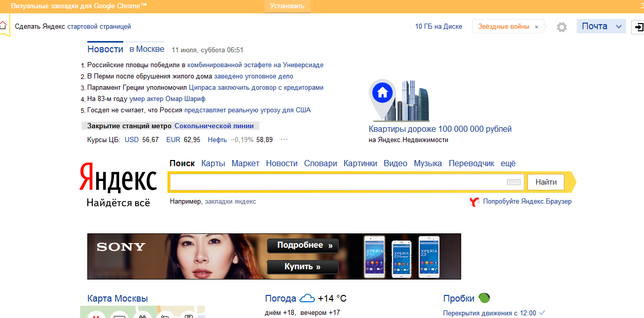Open the заведено уголовное дело news link

click(254, 76)
